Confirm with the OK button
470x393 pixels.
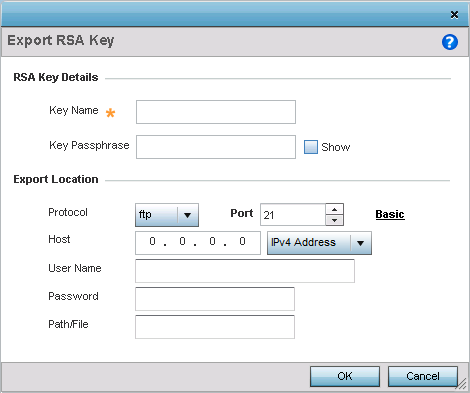coord(345,376)
